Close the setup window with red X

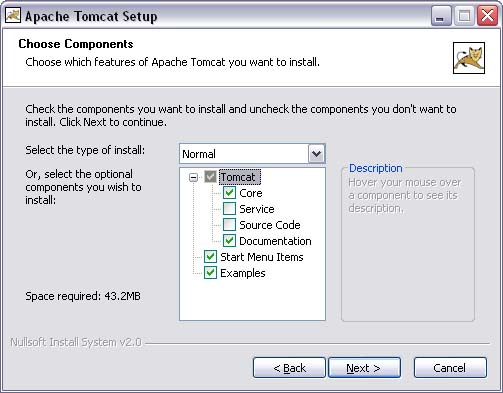488,15
